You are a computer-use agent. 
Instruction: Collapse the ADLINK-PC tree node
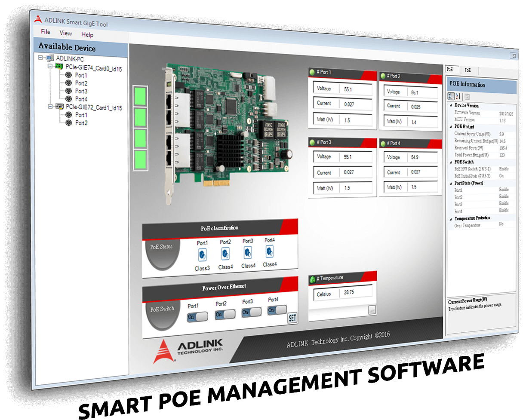40,58
